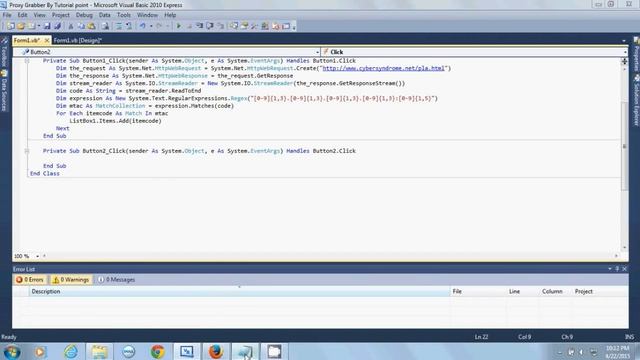Click the Copy toolbar icon
Screen dimensions: 640x360
tap(81, 26)
